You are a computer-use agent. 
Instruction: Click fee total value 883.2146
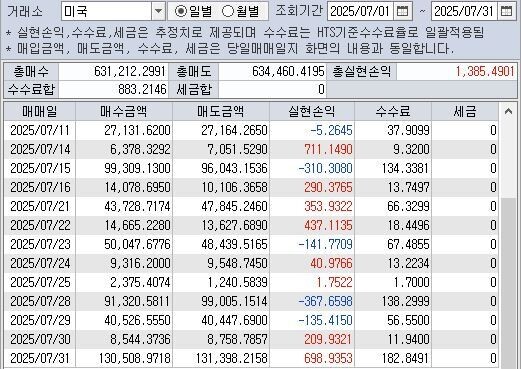point(113,89)
